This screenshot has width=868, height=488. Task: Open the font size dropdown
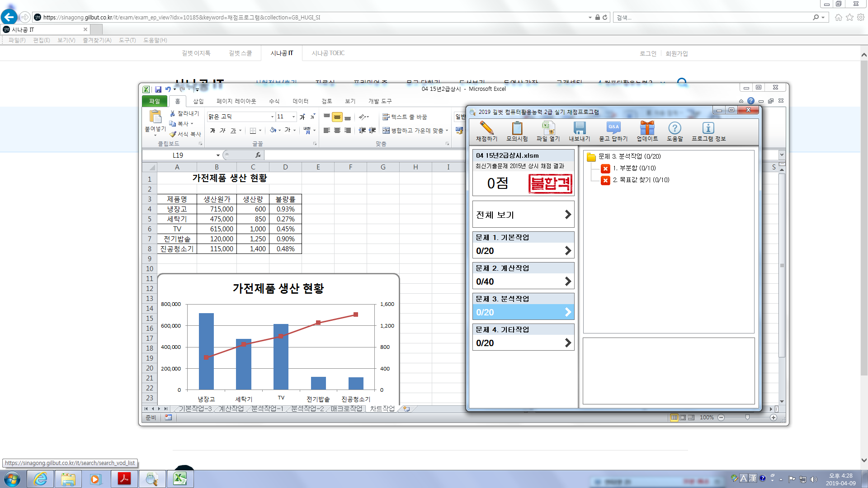(x=293, y=117)
